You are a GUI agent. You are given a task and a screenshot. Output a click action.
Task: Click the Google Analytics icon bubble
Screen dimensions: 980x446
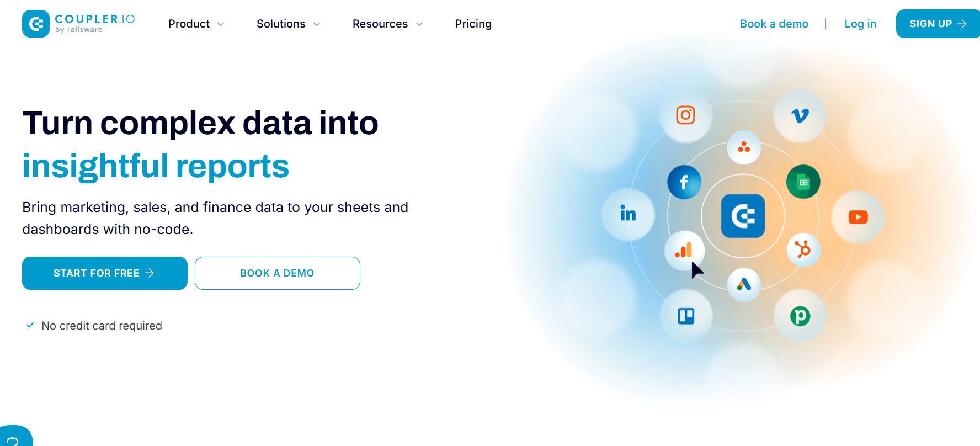tap(684, 250)
